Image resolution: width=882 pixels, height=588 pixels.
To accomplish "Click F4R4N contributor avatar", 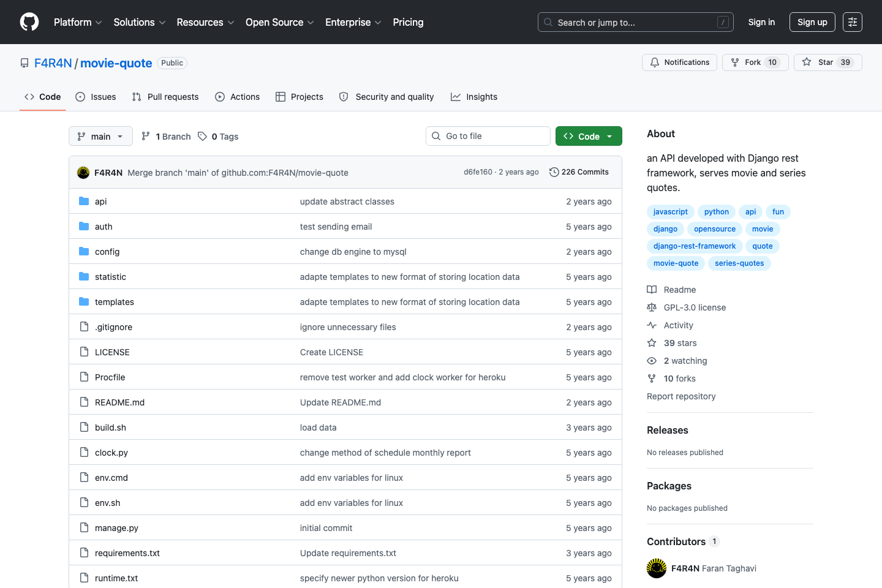I will click(x=657, y=568).
